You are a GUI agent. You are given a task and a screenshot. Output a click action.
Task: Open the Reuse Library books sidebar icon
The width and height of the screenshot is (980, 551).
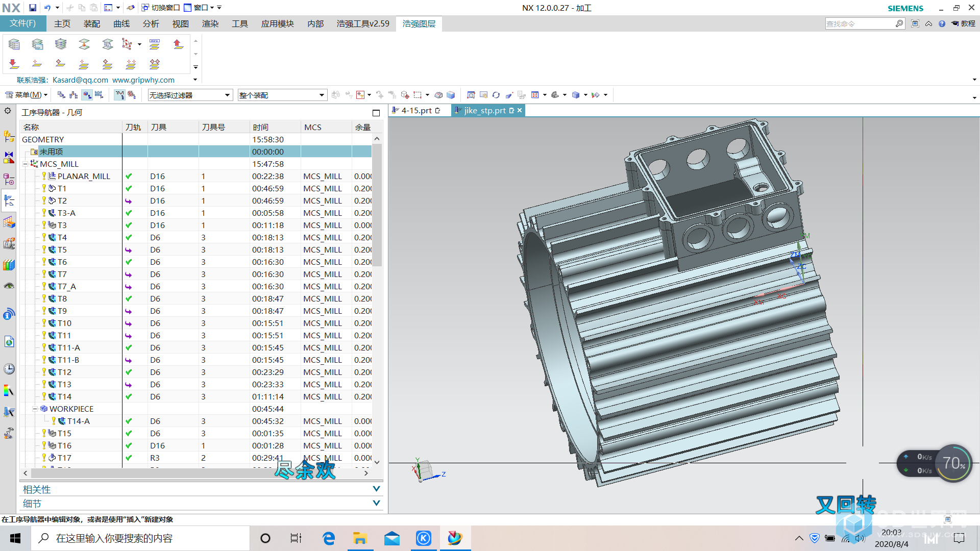coord(9,265)
